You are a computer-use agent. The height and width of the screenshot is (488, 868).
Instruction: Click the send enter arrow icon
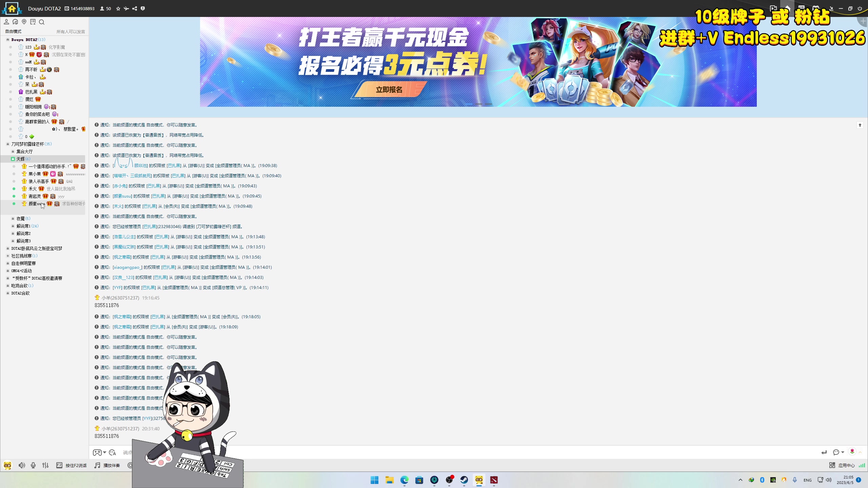tap(824, 452)
